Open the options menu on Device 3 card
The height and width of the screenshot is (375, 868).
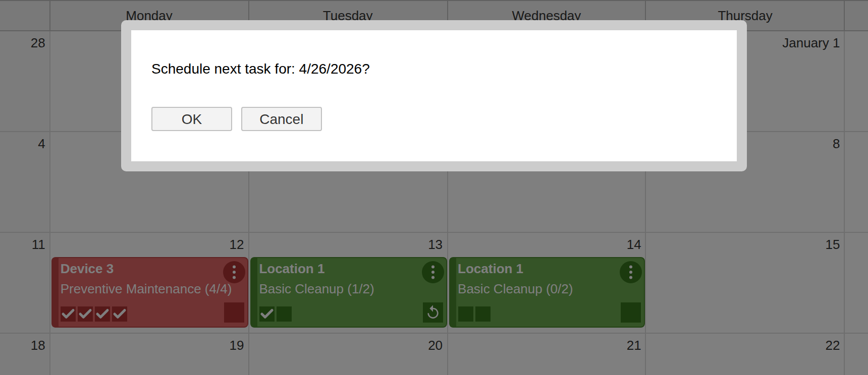234,272
